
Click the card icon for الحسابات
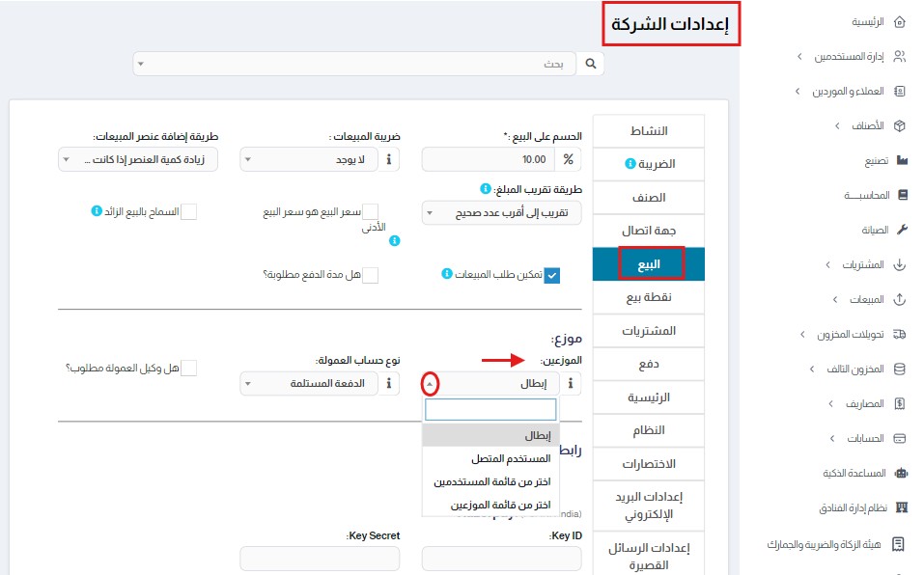(x=899, y=438)
